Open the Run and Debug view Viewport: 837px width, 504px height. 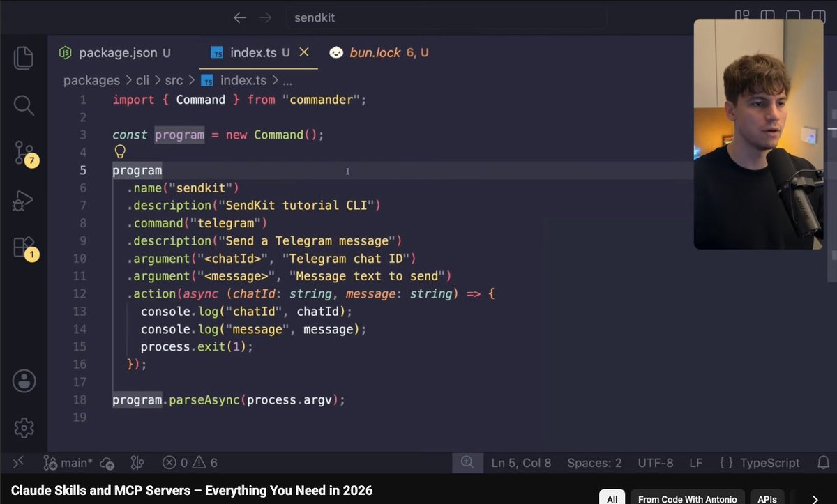point(24,200)
